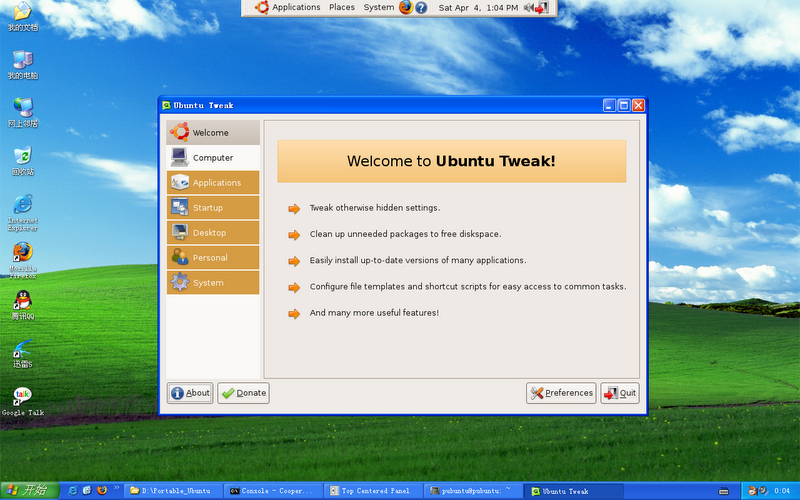The height and width of the screenshot is (500, 800).
Task: Expand the Applications category in the sidebar
Action: coord(213,183)
